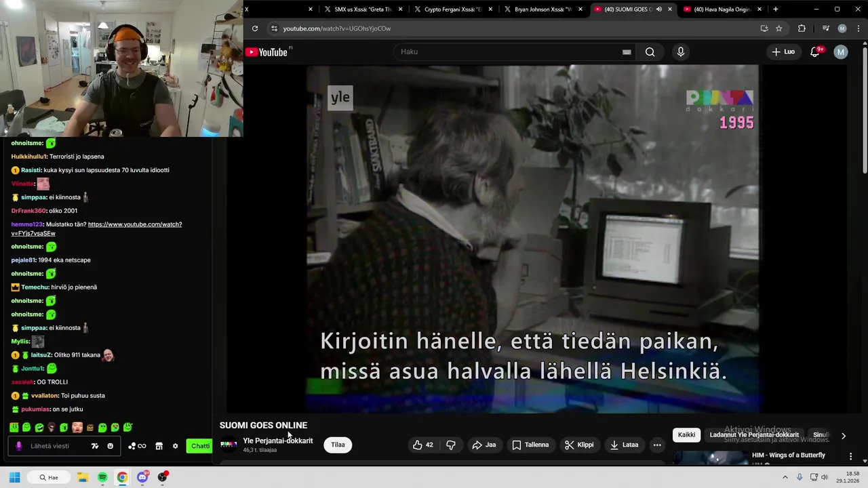Open YouTube account avatar menu
The image size is (868, 488).
coord(841,52)
